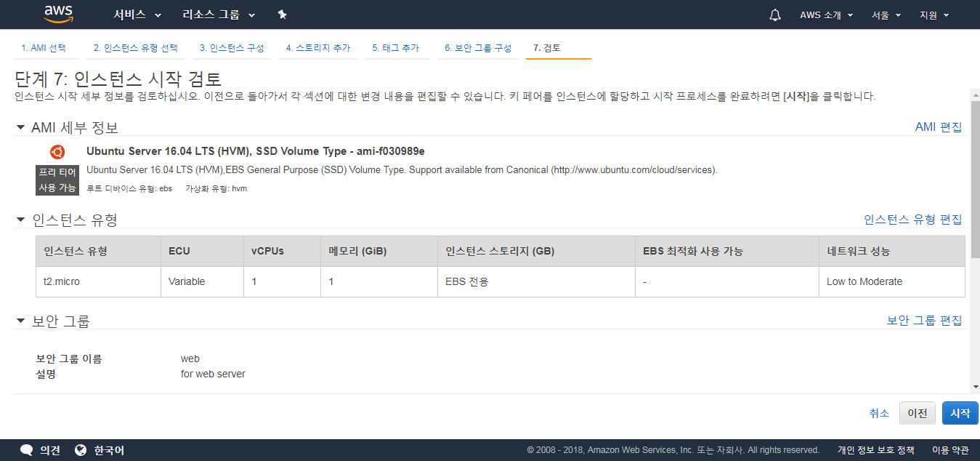The height and width of the screenshot is (461, 980).
Task: Change language via 한국어
Action: click(109, 451)
